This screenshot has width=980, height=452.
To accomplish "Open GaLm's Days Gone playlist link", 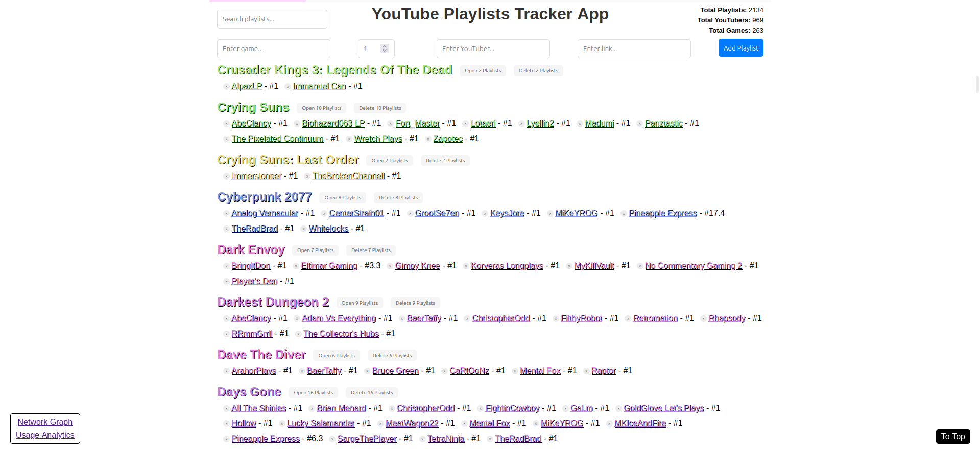I will coord(581,408).
